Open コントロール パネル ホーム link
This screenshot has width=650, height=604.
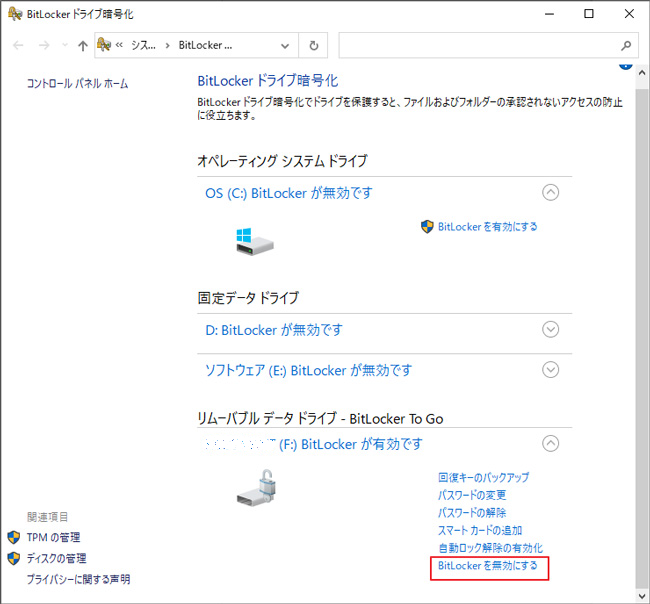tap(78, 83)
